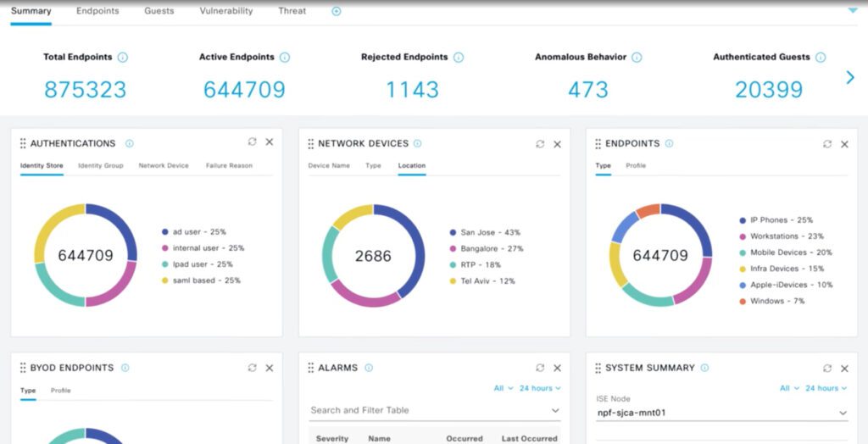Screen dimensions: 868x444
Task: Open the Endpoints dashlet info icon
Action: pos(670,143)
